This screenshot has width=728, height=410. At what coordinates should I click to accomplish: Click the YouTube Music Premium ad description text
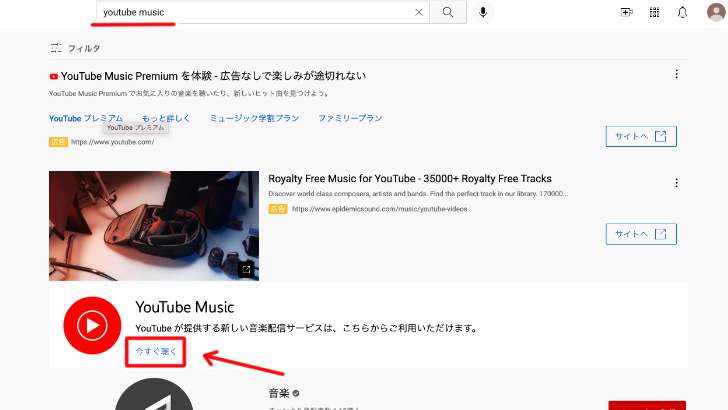click(190, 94)
